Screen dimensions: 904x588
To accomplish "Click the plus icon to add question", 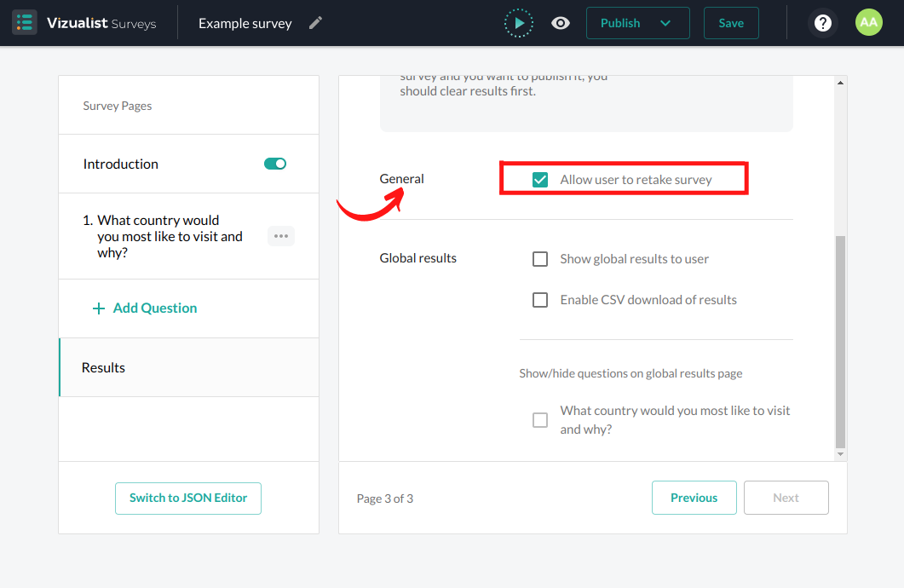I will pyautogui.click(x=99, y=308).
